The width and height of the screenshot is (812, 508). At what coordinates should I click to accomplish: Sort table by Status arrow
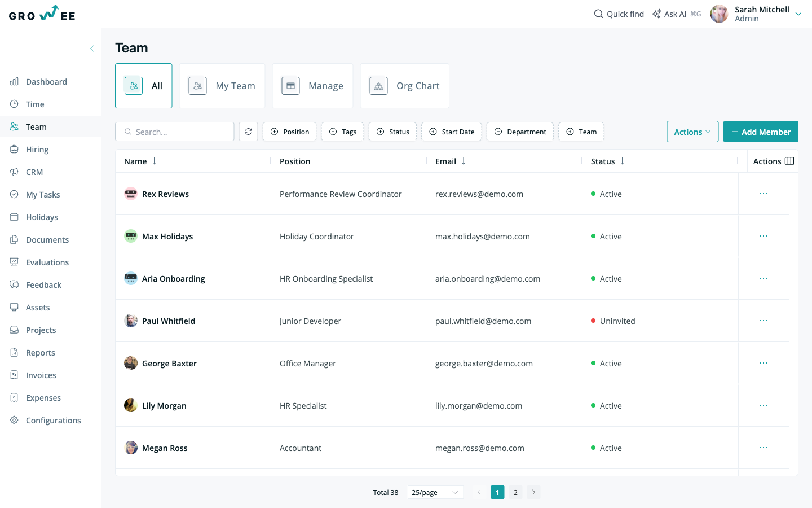point(623,161)
